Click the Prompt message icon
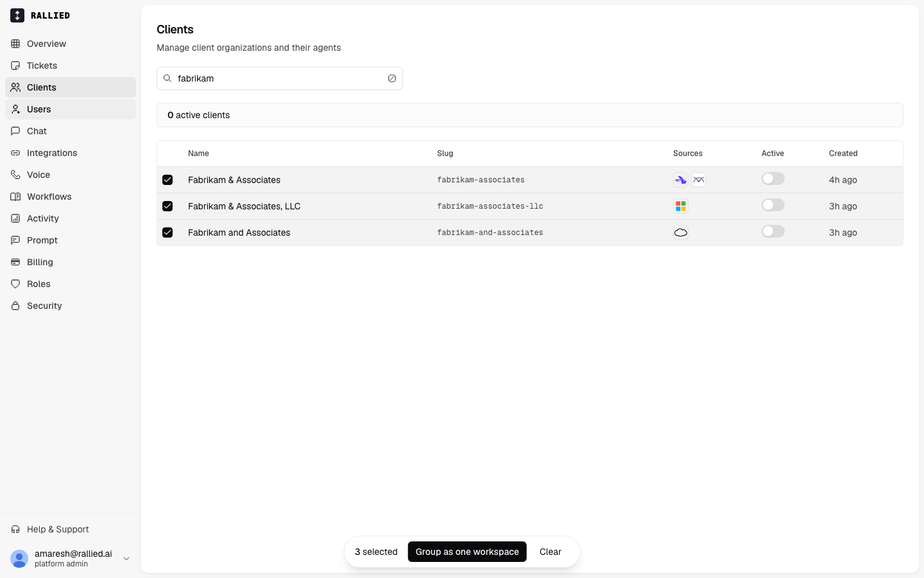The image size is (924, 578). click(x=15, y=240)
